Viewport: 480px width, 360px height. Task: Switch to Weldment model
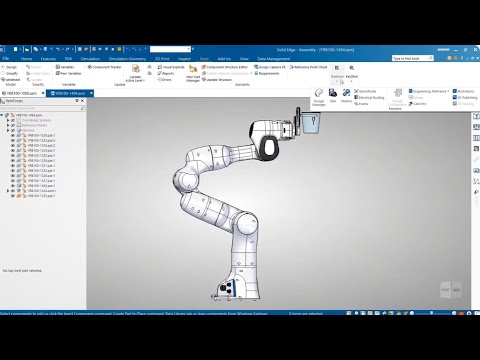11,80
